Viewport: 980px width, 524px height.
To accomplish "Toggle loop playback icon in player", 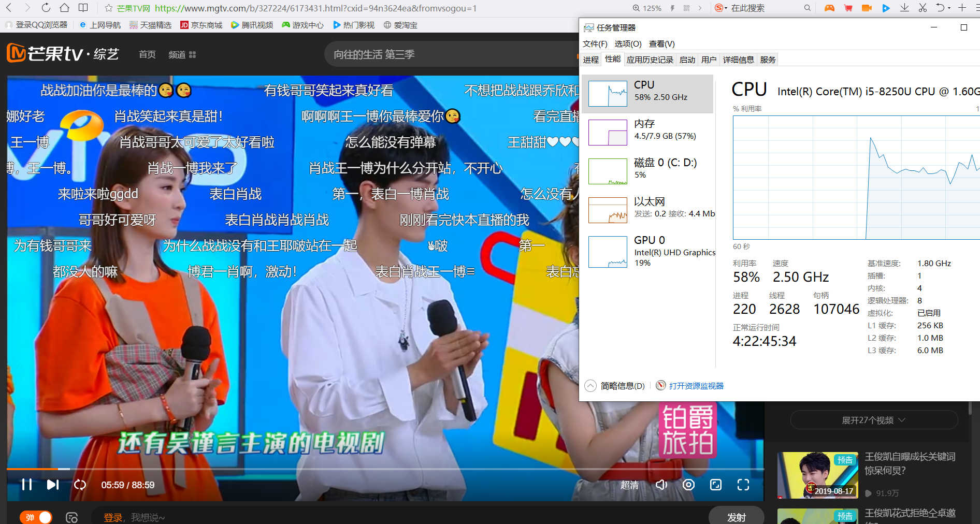I will [80, 485].
